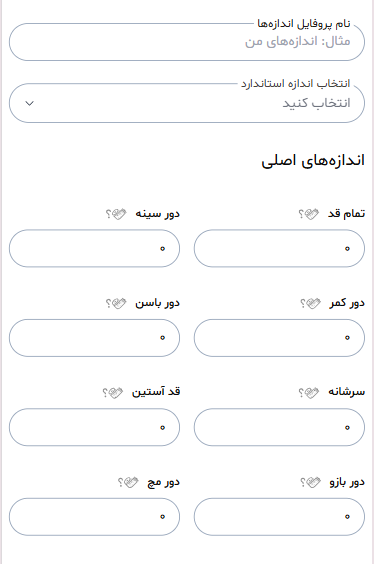Focus the سرشانه measurement field
Image resolution: width=374 pixels, height=564 pixels.
[279, 427]
